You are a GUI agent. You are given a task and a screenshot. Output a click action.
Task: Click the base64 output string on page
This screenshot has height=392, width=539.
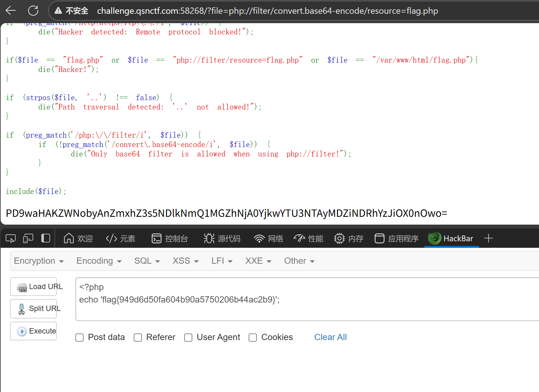click(x=226, y=213)
